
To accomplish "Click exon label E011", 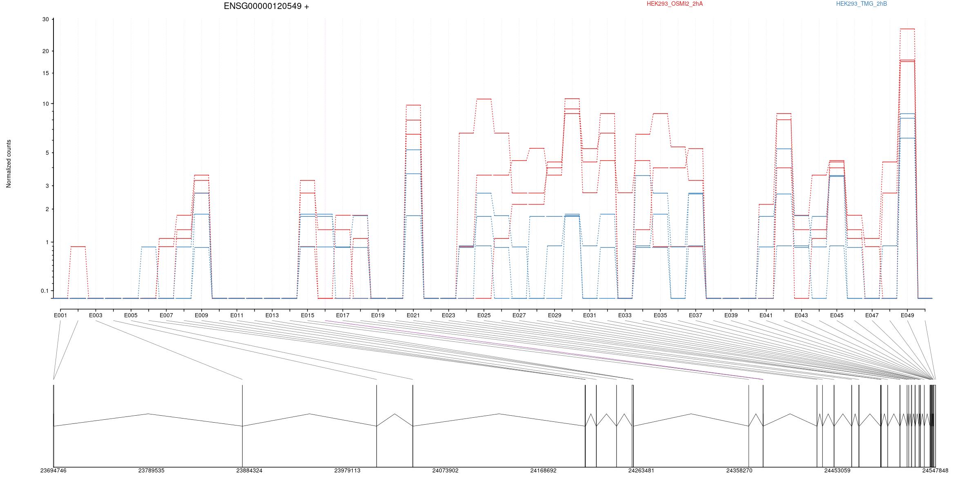I will tap(237, 315).
